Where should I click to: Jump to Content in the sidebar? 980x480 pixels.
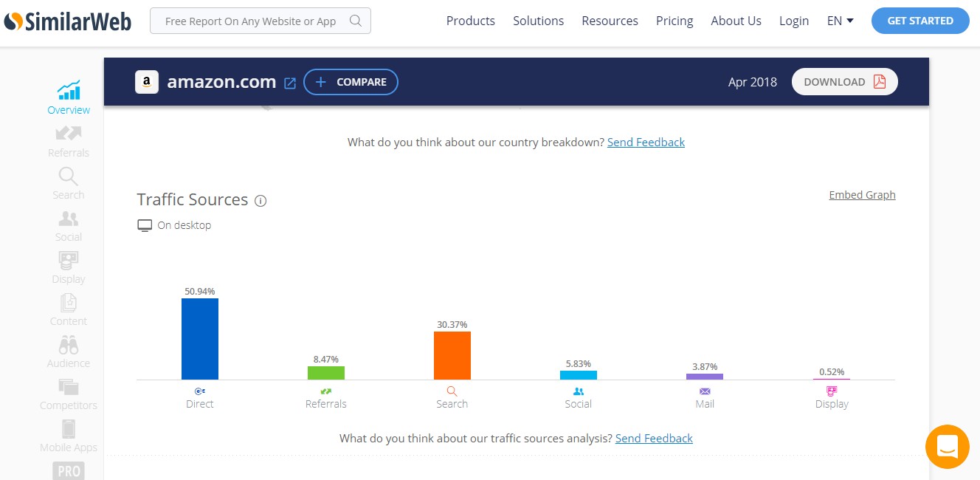click(69, 302)
